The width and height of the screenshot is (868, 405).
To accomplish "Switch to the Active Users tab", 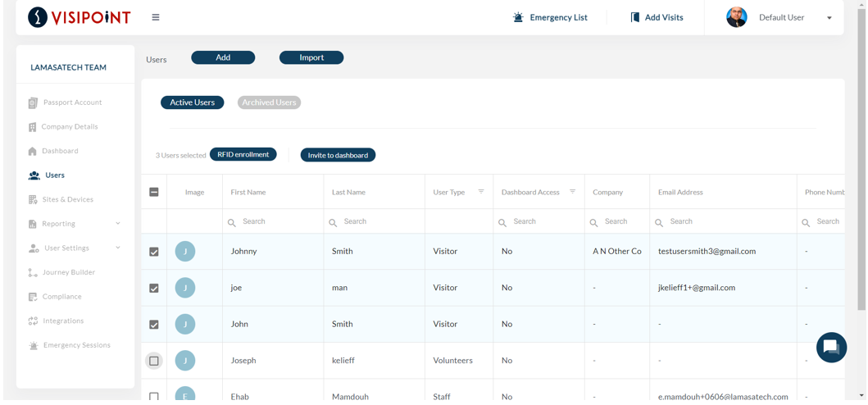I will 192,102.
